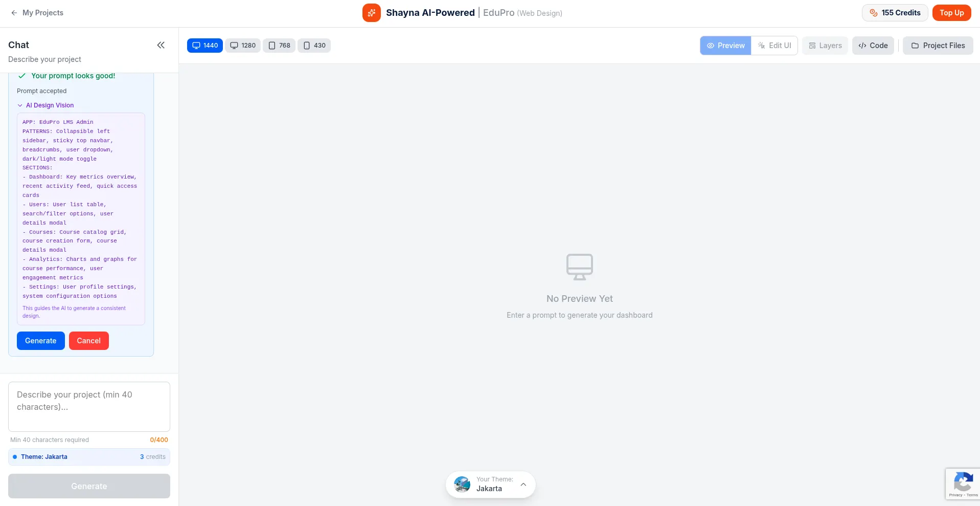Collapse the Chat panel with double-chevron icon
This screenshot has width=980, height=506.
[161, 45]
